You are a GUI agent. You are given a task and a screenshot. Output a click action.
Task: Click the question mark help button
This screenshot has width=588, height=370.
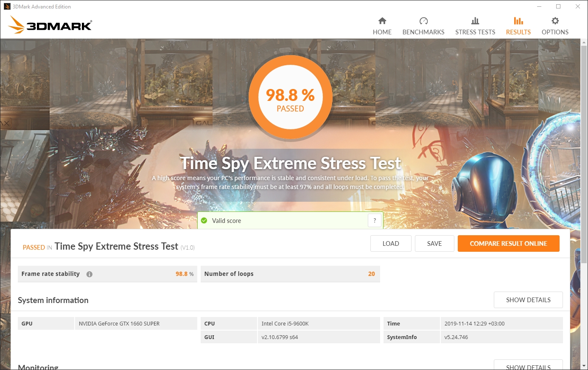pyautogui.click(x=374, y=220)
